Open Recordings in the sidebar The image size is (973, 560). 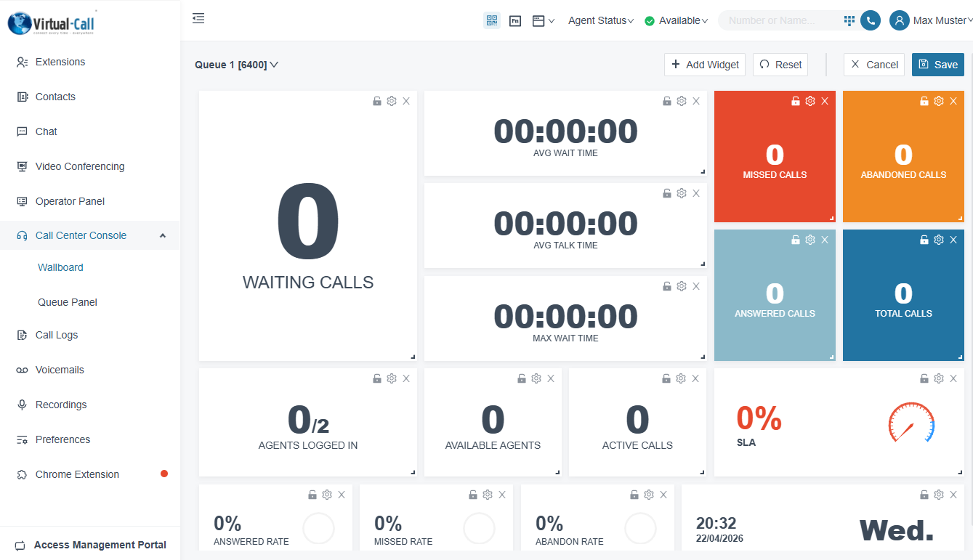tap(90, 405)
